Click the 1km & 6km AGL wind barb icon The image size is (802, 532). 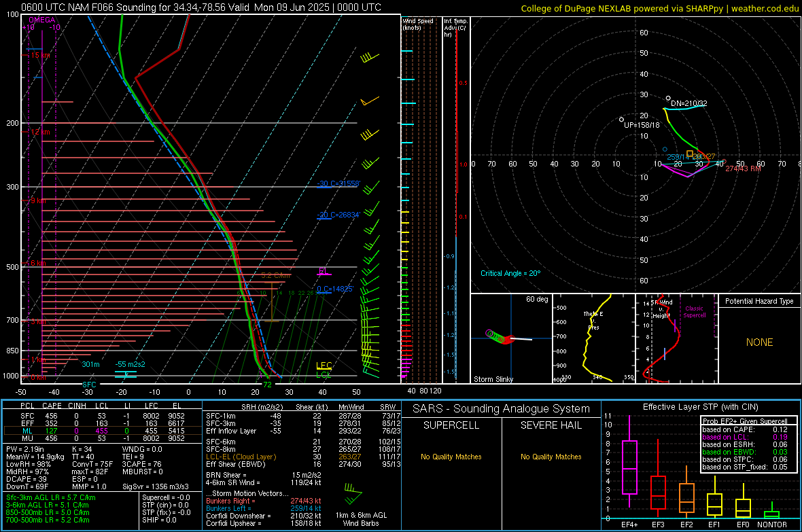353,494
